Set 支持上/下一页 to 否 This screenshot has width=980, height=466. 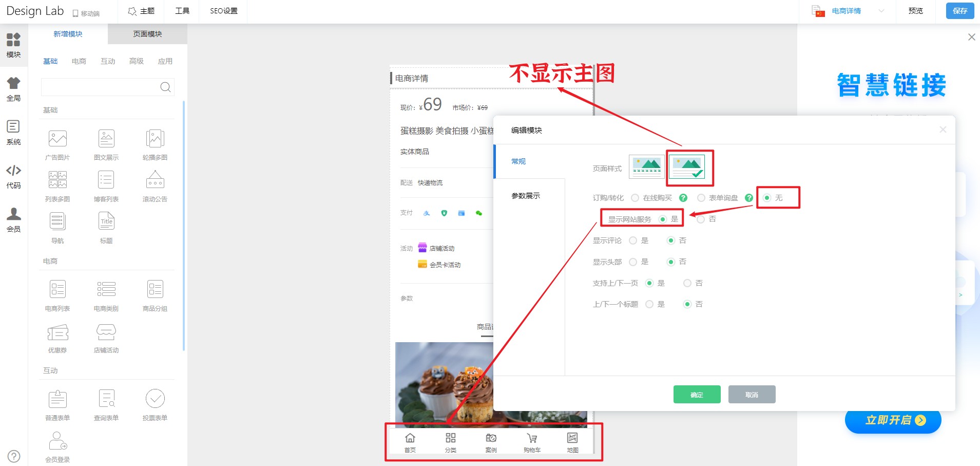pos(687,283)
